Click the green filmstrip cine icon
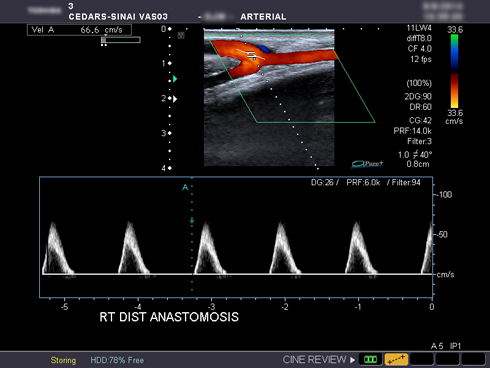 point(370,360)
